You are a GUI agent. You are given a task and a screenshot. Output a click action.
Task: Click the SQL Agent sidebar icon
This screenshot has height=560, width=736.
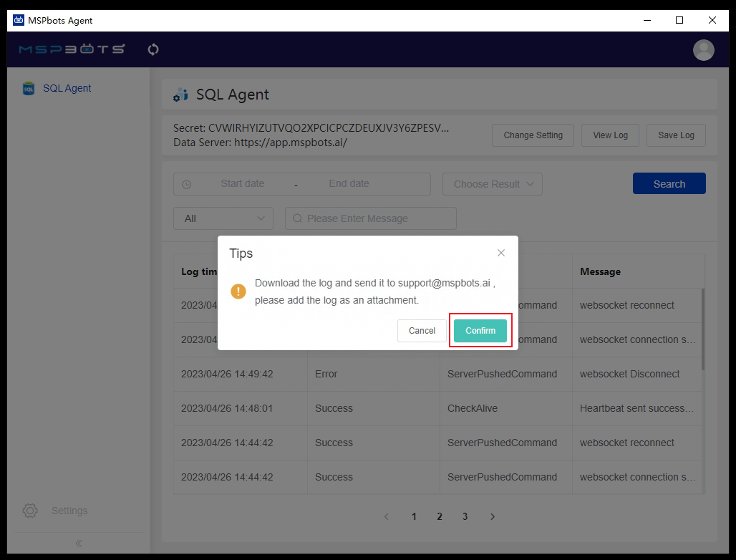pyautogui.click(x=29, y=89)
